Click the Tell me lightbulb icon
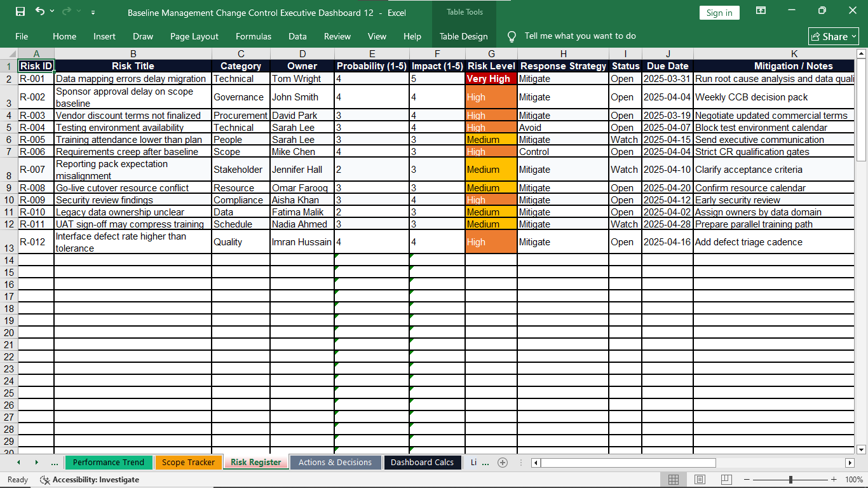The image size is (868, 488). (x=512, y=36)
